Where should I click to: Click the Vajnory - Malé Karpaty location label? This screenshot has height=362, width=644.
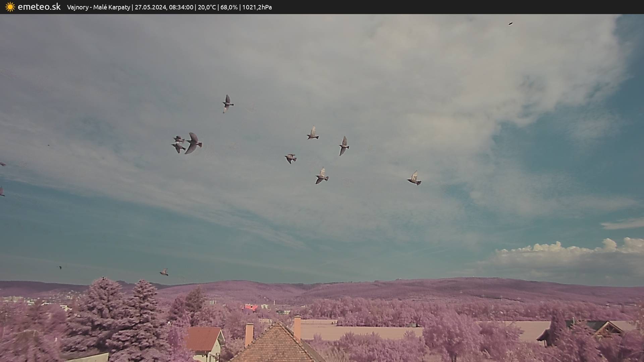98,7
